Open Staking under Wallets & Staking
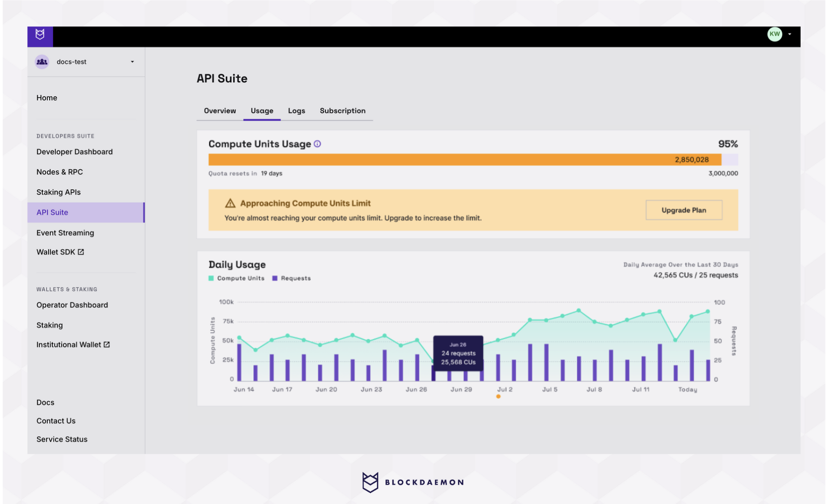This screenshot has height=504, width=826. point(50,325)
